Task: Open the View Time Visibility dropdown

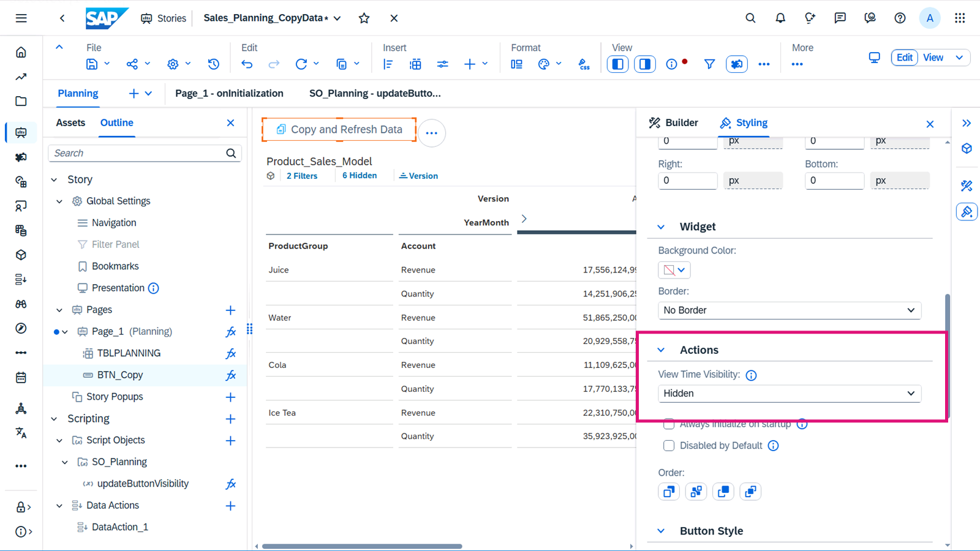Action: click(790, 394)
